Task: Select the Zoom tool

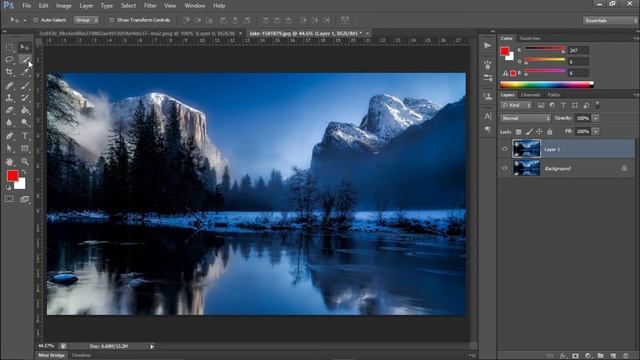Action: click(24, 162)
